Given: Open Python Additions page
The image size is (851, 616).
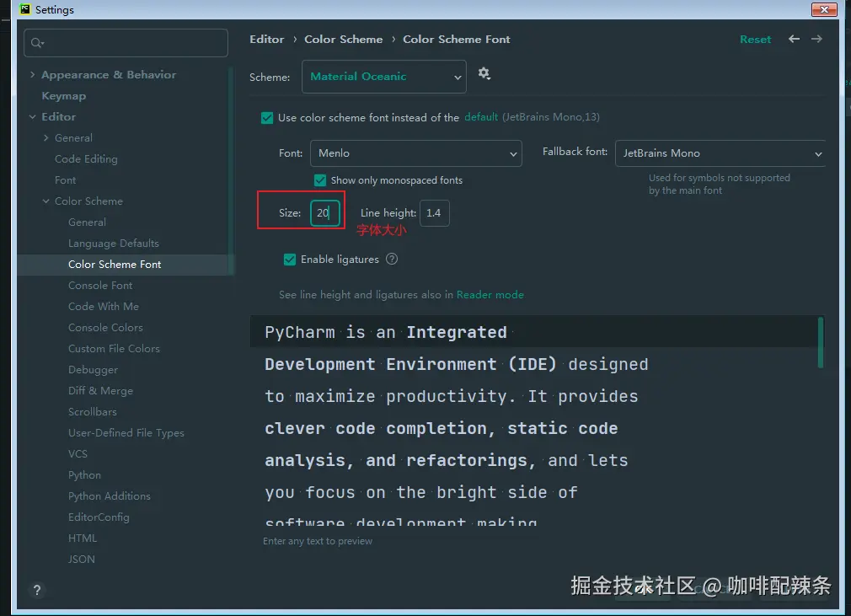Looking at the screenshot, I should pyautogui.click(x=109, y=496).
